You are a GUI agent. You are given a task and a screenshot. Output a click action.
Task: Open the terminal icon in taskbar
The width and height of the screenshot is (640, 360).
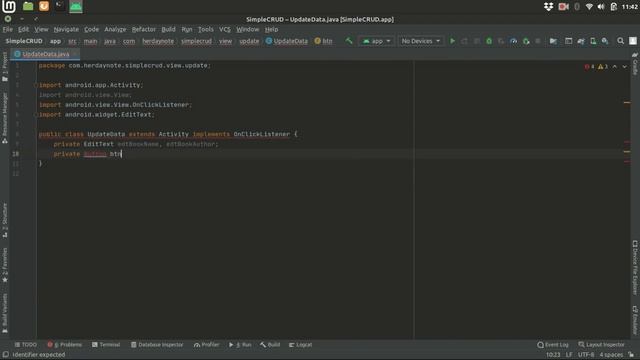(60, 6)
